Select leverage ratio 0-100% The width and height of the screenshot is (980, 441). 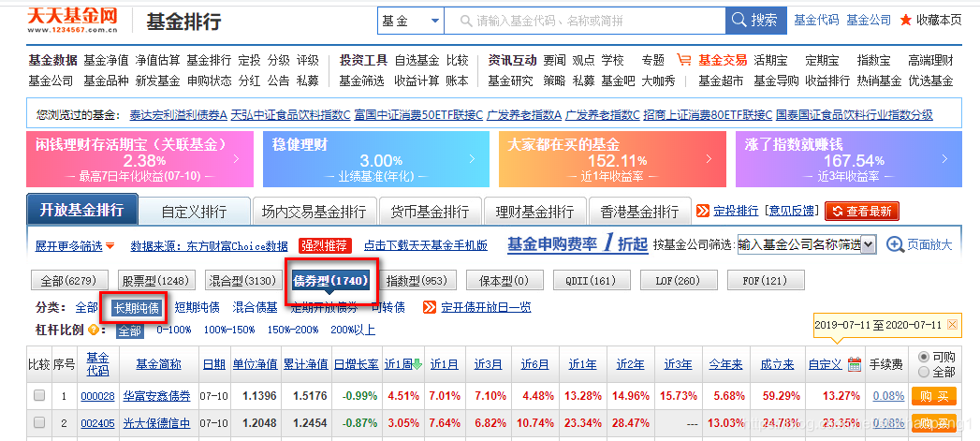174,330
